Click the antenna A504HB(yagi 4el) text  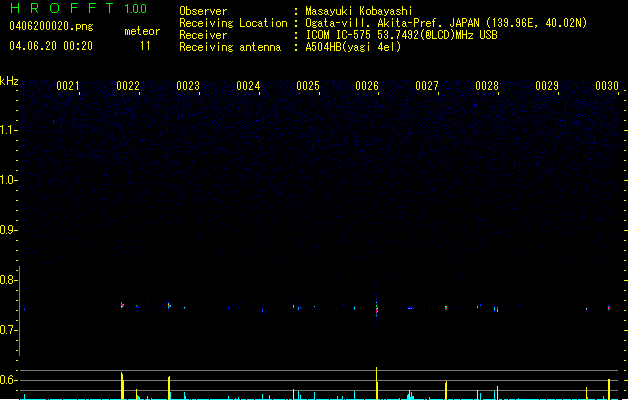click(353, 47)
